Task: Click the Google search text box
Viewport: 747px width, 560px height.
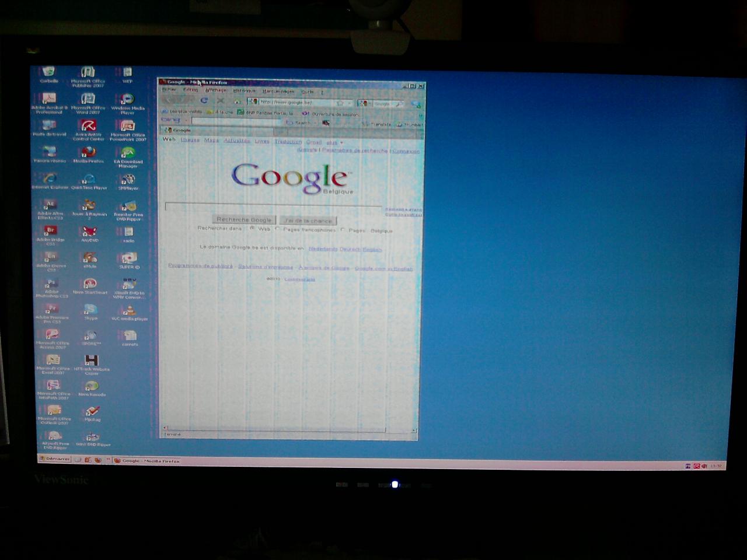Action: tap(274, 206)
